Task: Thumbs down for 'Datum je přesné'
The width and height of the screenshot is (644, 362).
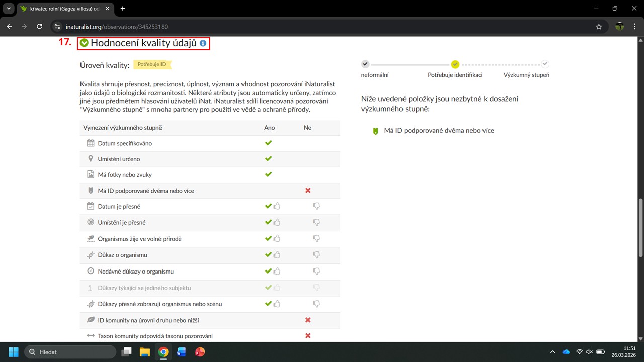Action: click(x=316, y=206)
